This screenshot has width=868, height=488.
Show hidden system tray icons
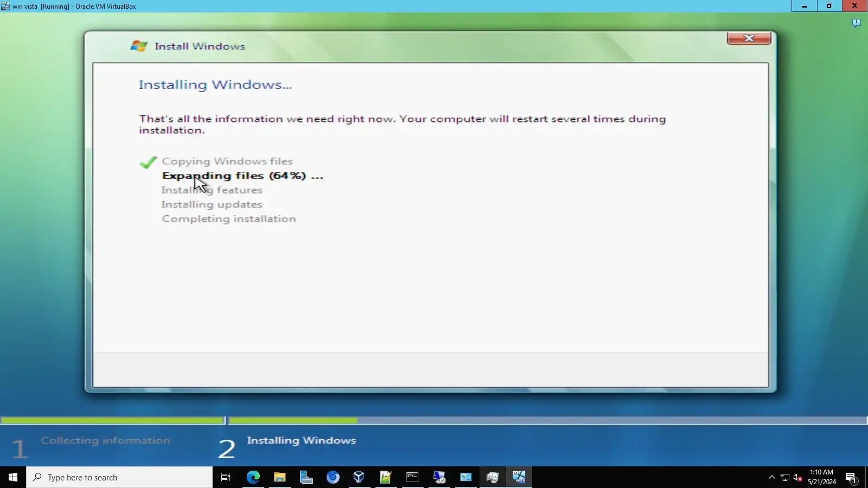point(772,477)
